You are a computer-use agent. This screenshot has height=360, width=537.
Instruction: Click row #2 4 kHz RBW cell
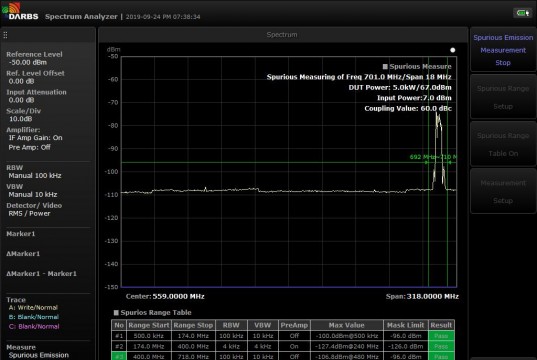click(231, 346)
